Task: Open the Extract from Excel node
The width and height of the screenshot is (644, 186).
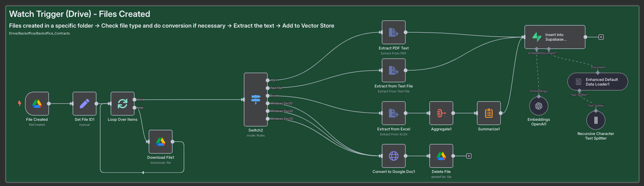Action: [x=394, y=113]
